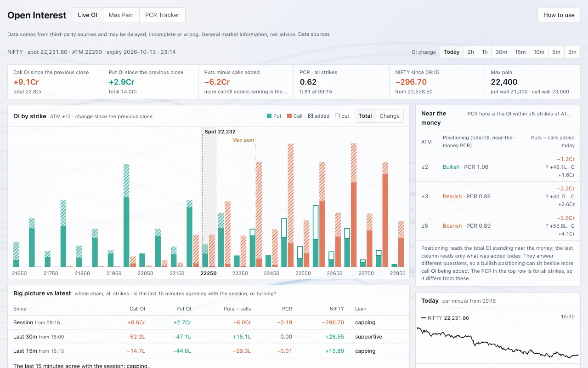The height and width of the screenshot is (368, 588).
Task: Set OI change window to 1h
Action: click(x=485, y=52)
